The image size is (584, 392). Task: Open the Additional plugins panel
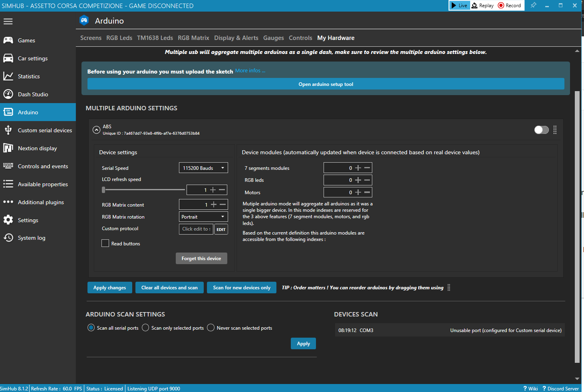(x=40, y=202)
